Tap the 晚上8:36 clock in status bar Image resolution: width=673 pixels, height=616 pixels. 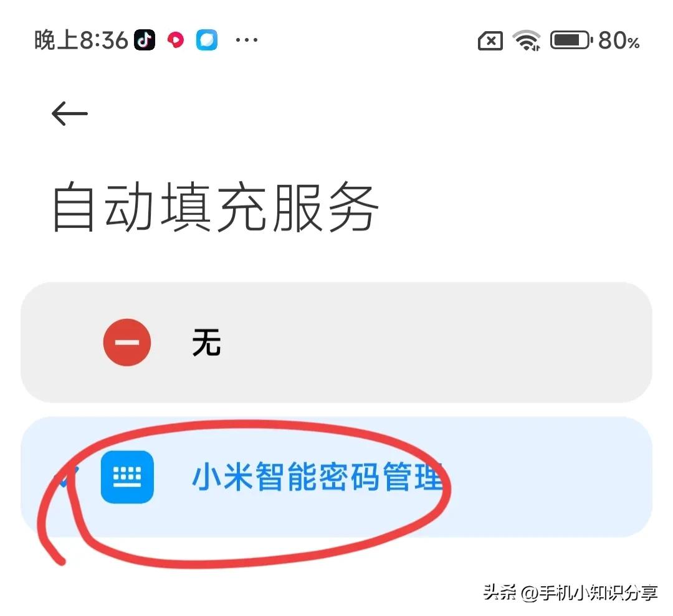point(81,40)
